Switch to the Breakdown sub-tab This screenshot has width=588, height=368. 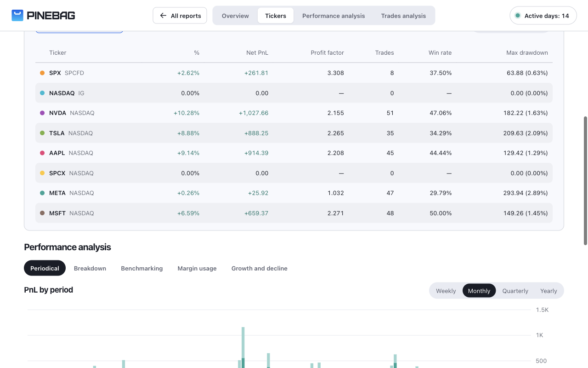[x=90, y=268]
